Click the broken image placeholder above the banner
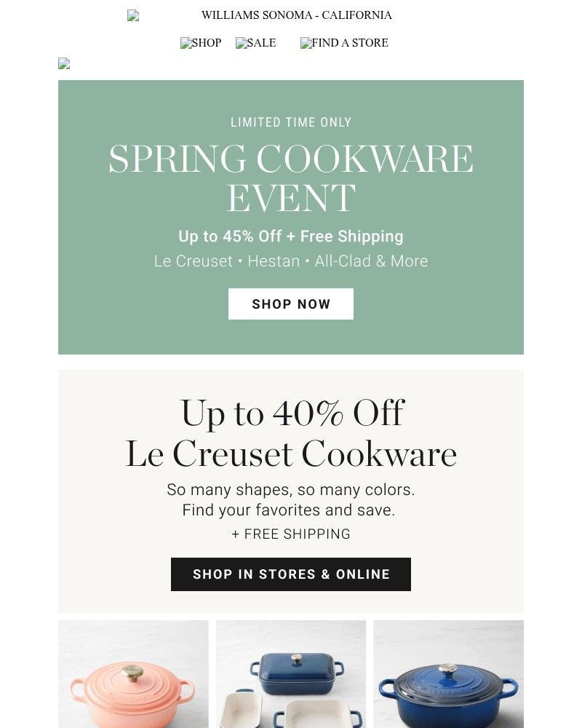Image resolution: width=582 pixels, height=728 pixels. pos(63,63)
